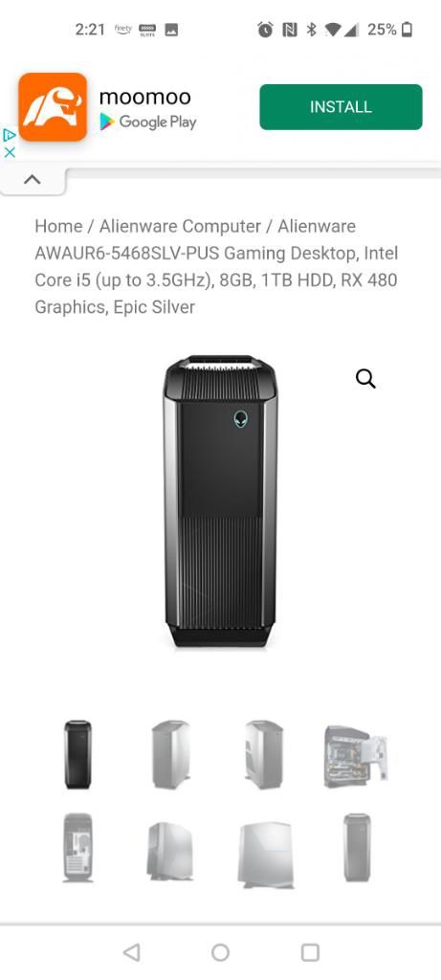Tap the Android back navigation icon

click(x=131, y=952)
